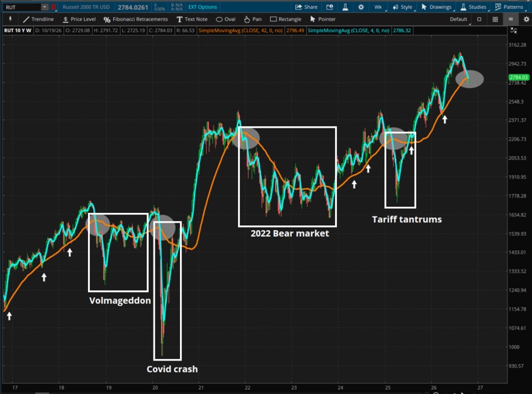
Task: Select the Pointer tool
Action: coord(323,19)
